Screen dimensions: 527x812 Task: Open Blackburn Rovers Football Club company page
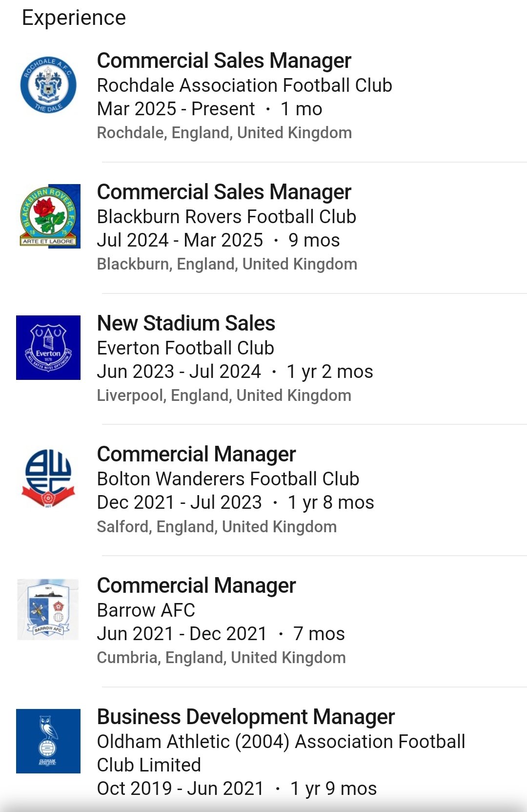(x=226, y=217)
